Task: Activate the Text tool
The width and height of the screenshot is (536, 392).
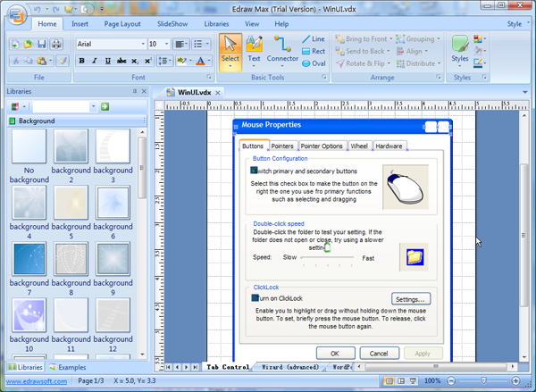Action: [254, 49]
